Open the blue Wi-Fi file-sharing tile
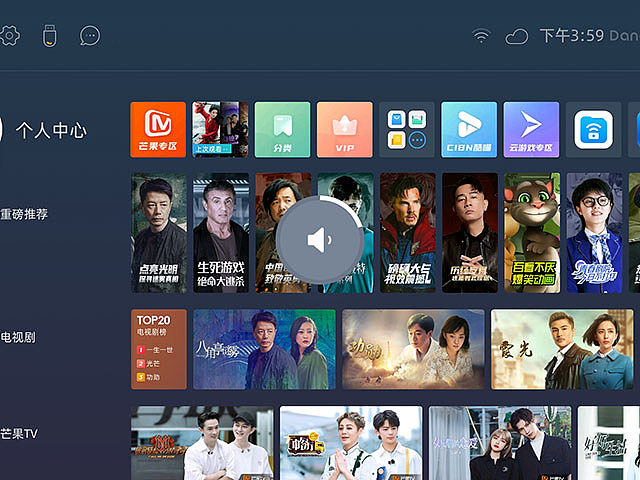This screenshot has height=480, width=640. tap(593, 129)
